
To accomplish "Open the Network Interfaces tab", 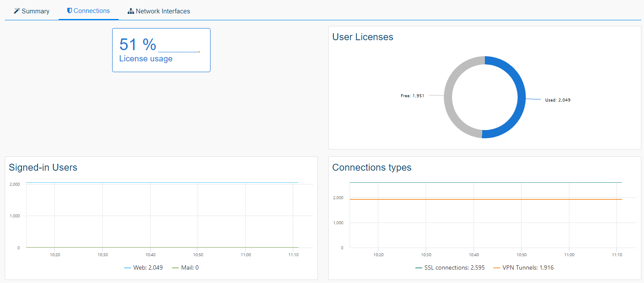I will [159, 11].
